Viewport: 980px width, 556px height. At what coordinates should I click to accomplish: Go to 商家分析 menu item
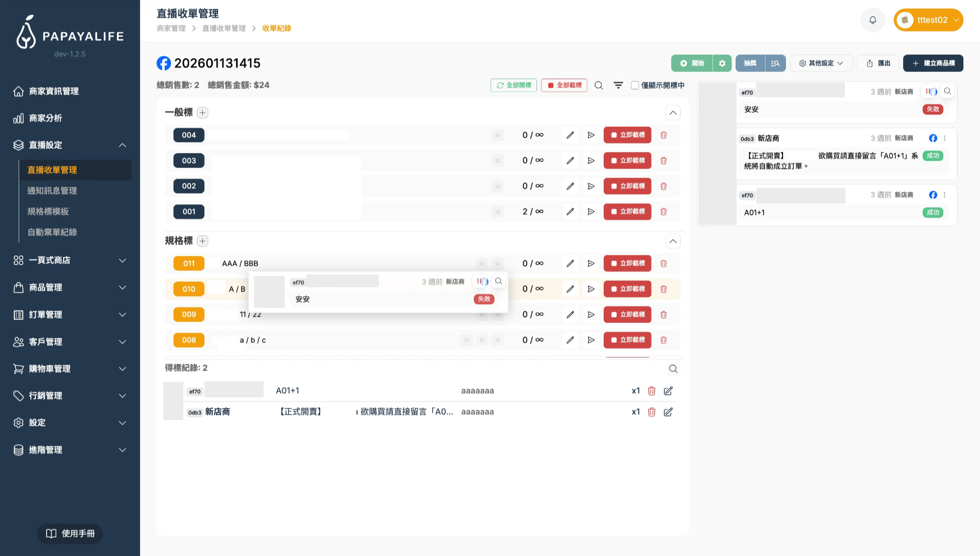pos(46,118)
